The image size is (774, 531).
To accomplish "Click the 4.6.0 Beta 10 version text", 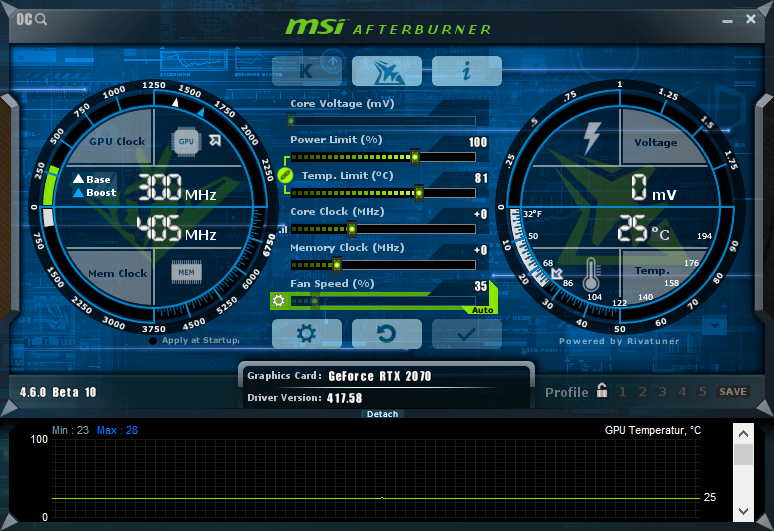I will click(58, 392).
